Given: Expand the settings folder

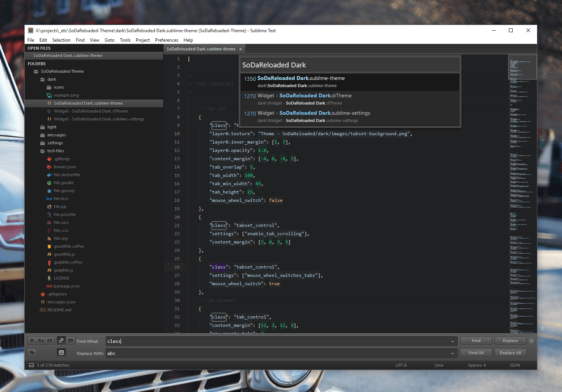Looking at the screenshot, I should click(42, 143).
